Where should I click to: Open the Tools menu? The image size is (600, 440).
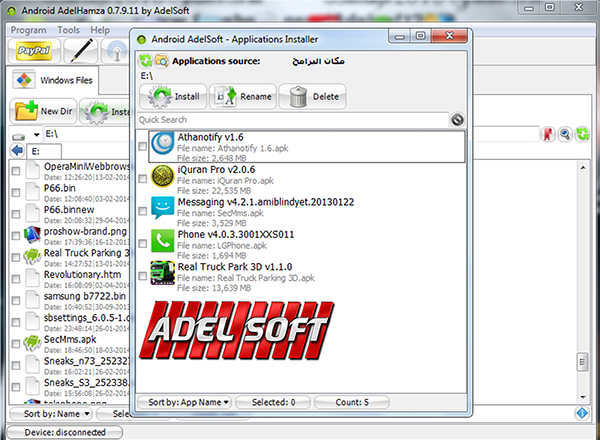(x=68, y=30)
